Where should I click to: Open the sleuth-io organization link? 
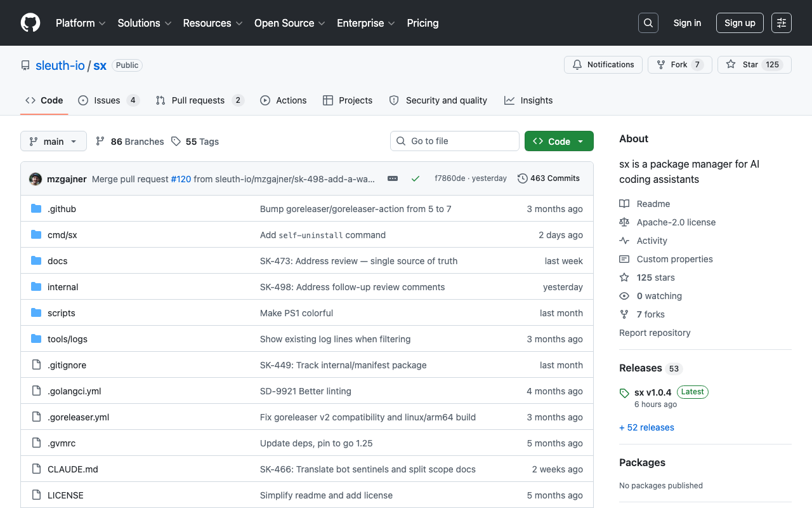click(60, 65)
